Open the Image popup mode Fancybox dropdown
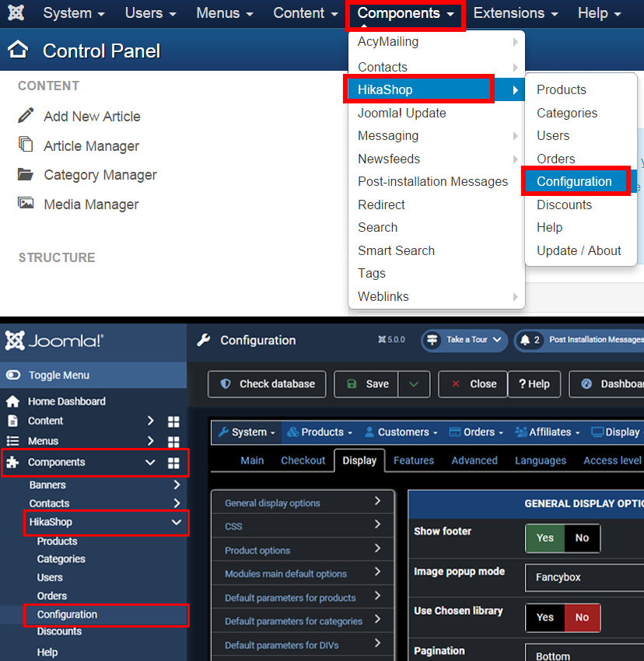The width and height of the screenshot is (644, 661). click(x=585, y=577)
